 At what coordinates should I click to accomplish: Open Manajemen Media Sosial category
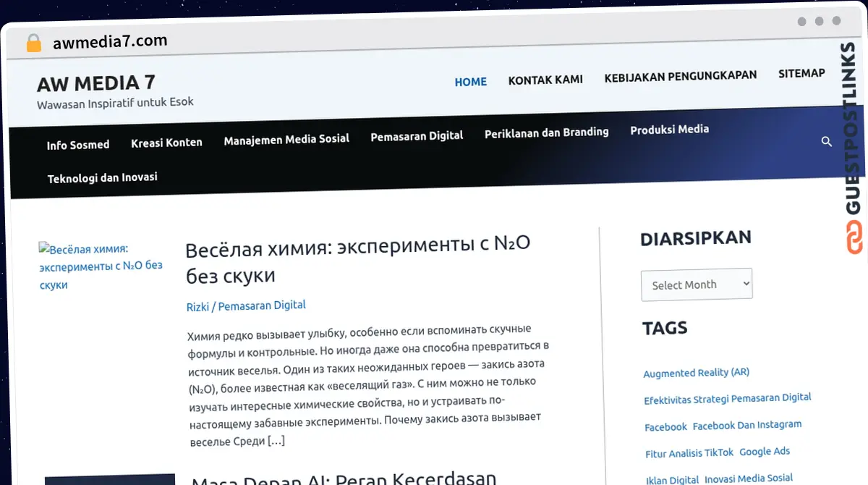[286, 139]
